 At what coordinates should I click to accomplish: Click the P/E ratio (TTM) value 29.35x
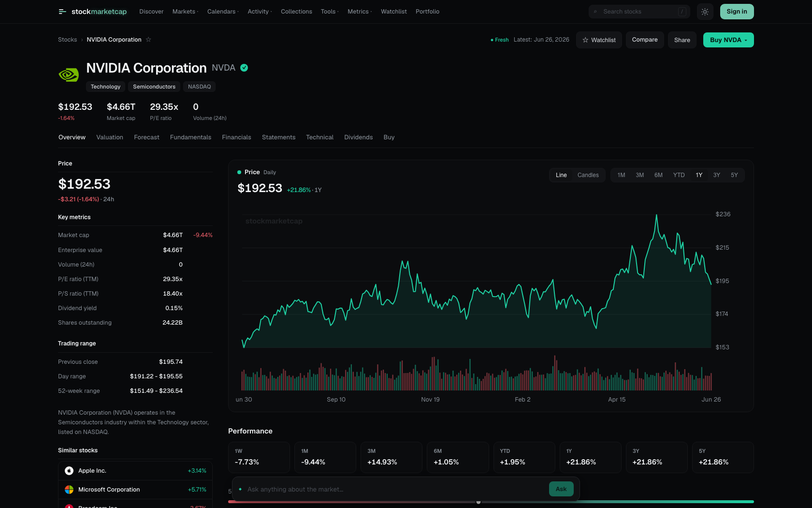coord(173,279)
